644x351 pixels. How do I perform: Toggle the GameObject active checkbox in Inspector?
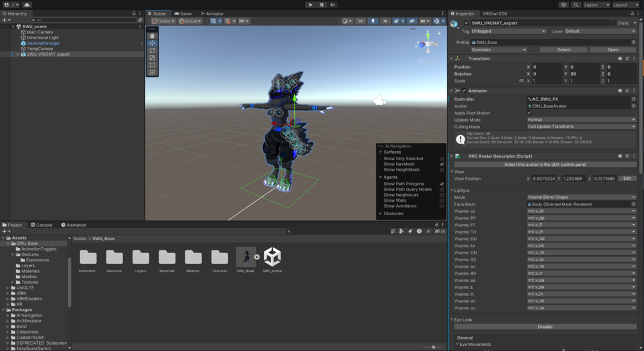coord(466,23)
